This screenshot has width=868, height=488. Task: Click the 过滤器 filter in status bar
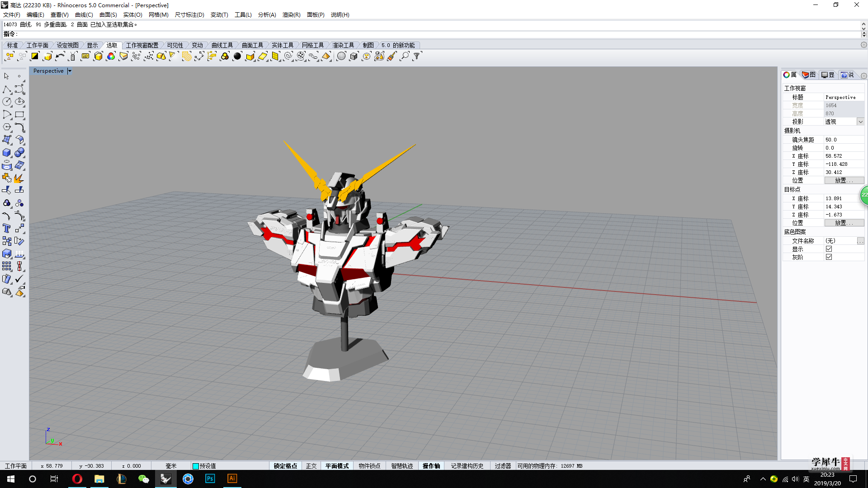coord(502,466)
